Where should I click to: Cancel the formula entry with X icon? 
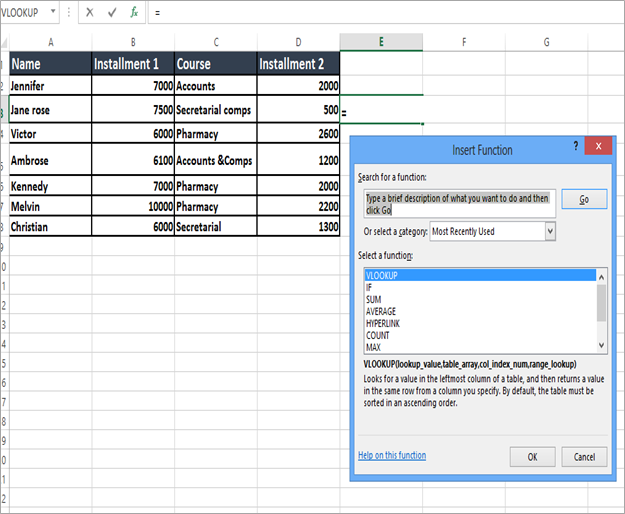90,13
